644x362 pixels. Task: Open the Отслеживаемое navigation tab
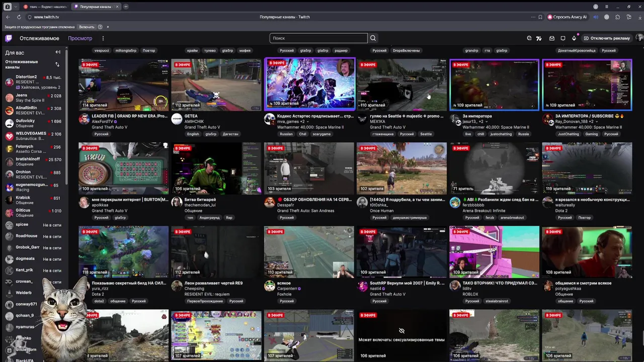[39, 38]
